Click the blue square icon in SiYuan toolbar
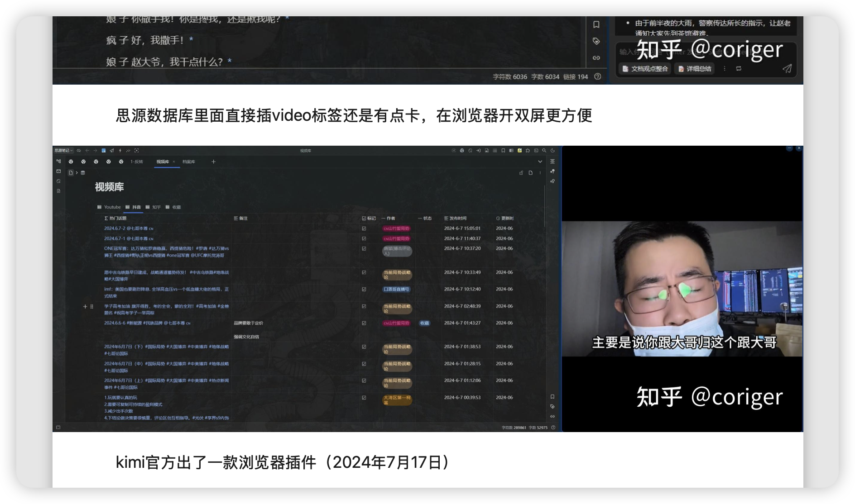 click(x=104, y=150)
